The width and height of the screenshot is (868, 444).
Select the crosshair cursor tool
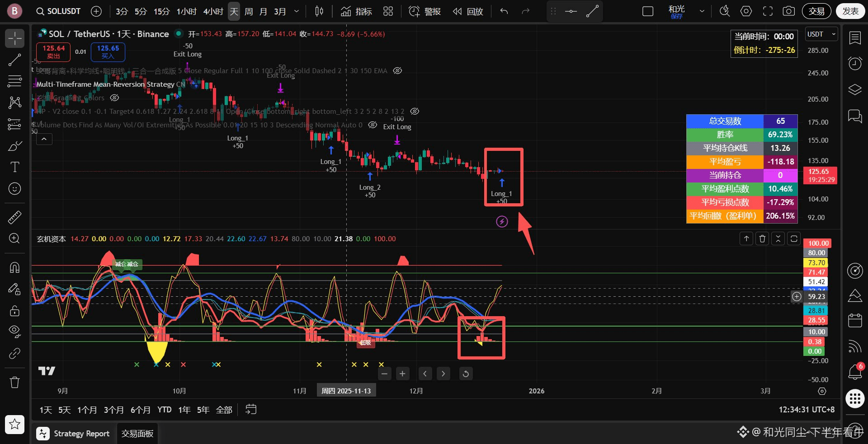tap(14, 38)
